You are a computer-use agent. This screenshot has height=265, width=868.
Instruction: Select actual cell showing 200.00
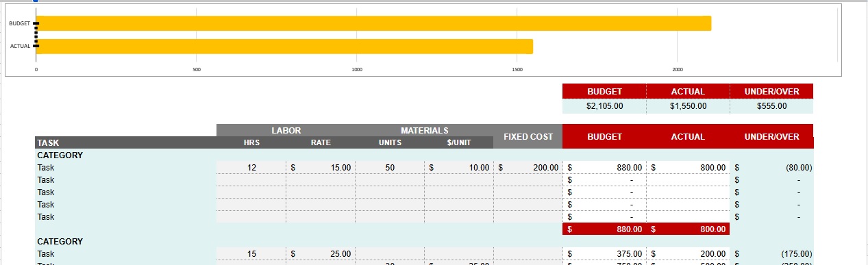pyautogui.click(x=688, y=253)
